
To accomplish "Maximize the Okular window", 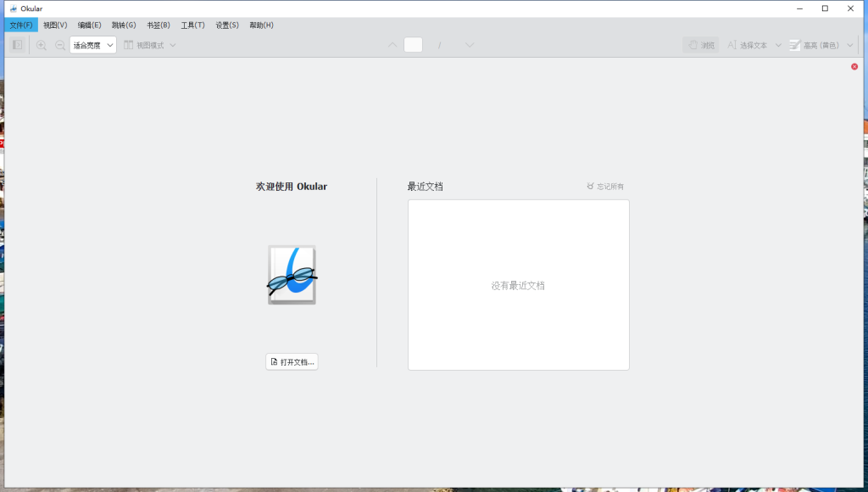I will point(825,8).
